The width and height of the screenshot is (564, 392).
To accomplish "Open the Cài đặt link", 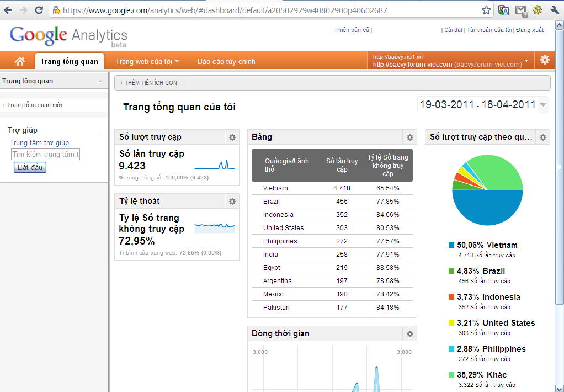I will click(x=453, y=30).
